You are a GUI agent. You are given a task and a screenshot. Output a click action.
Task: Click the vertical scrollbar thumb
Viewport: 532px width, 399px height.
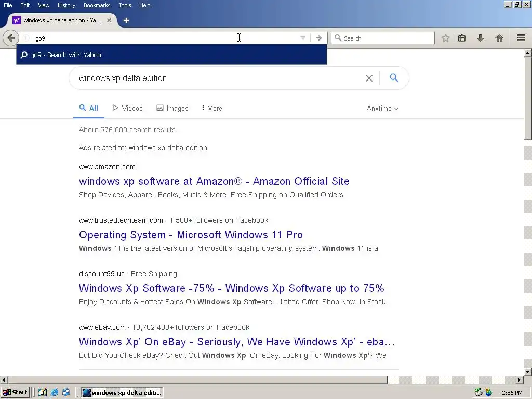click(528, 98)
